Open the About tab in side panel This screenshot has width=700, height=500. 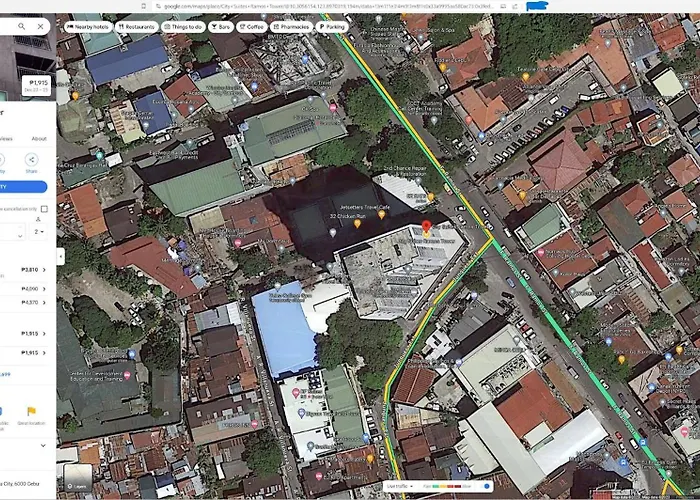[x=39, y=139]
